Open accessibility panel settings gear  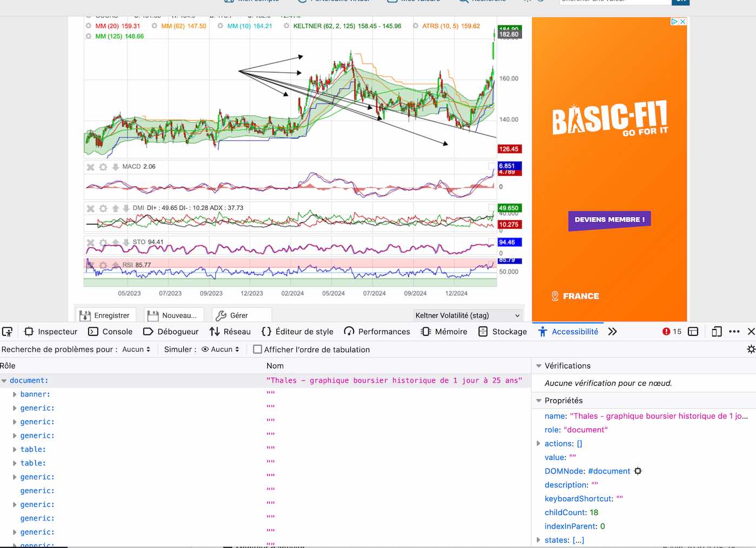751,349
